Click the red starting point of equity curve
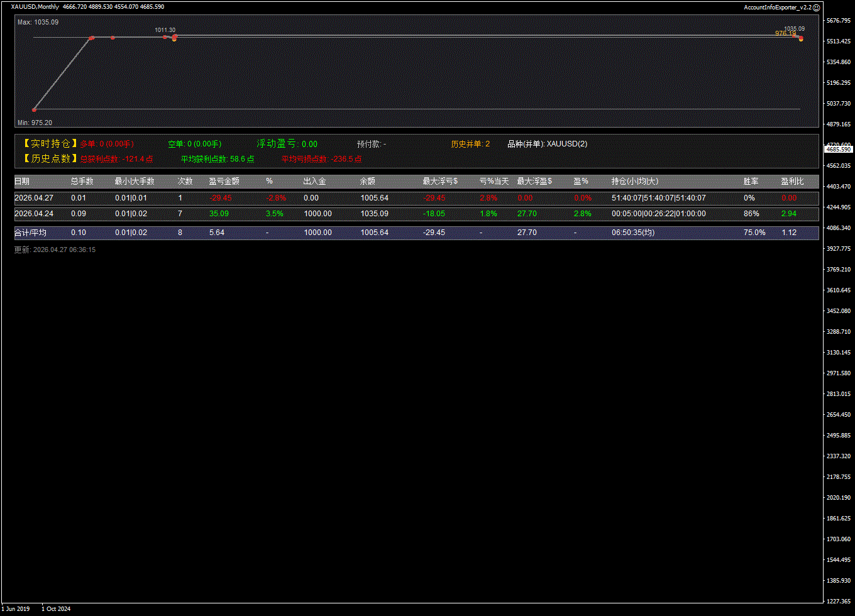The image size is (855, 616). point(35,109)
